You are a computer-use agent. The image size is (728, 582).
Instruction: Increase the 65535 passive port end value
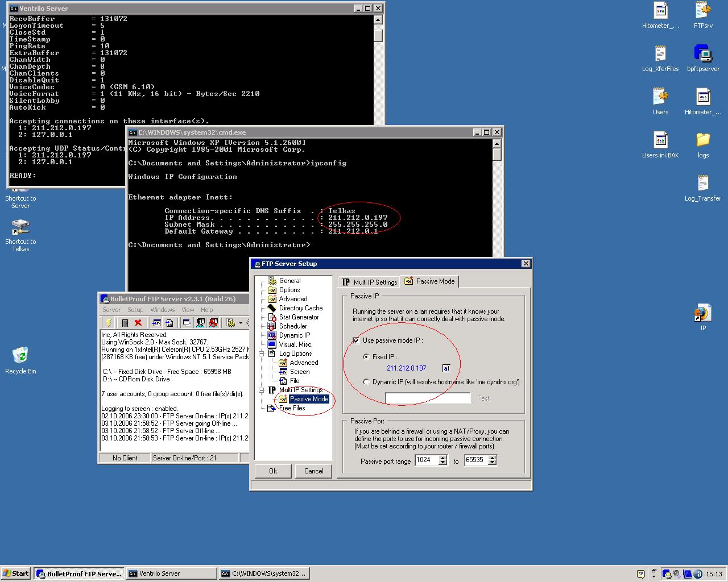pyautogui.click(x=493, y=458)
